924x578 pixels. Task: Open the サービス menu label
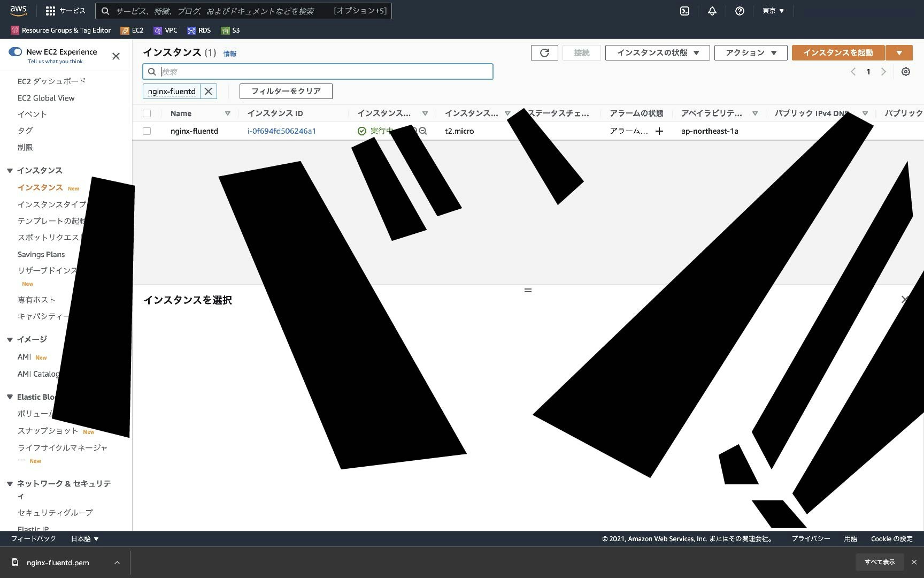(72, 11)
